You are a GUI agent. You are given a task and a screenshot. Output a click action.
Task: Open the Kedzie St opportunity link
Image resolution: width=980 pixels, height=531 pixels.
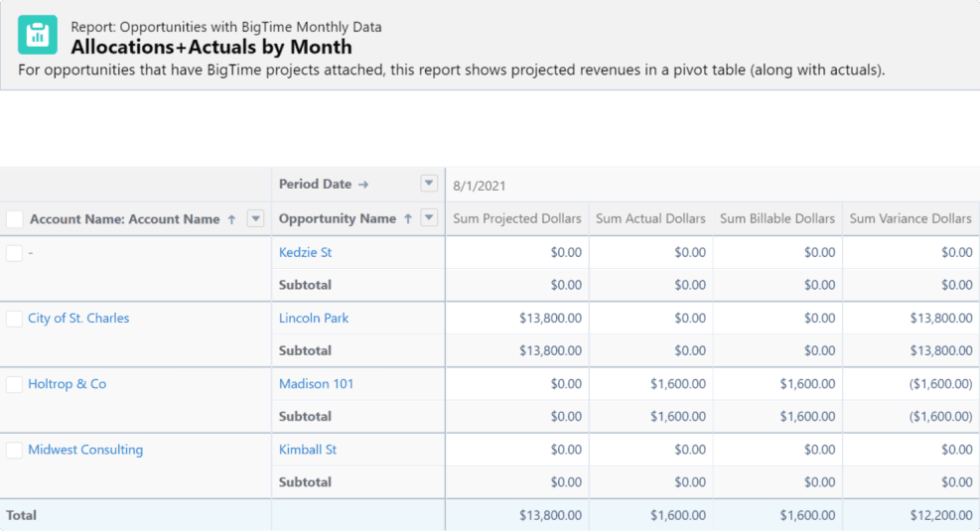[x=305, y=252]
